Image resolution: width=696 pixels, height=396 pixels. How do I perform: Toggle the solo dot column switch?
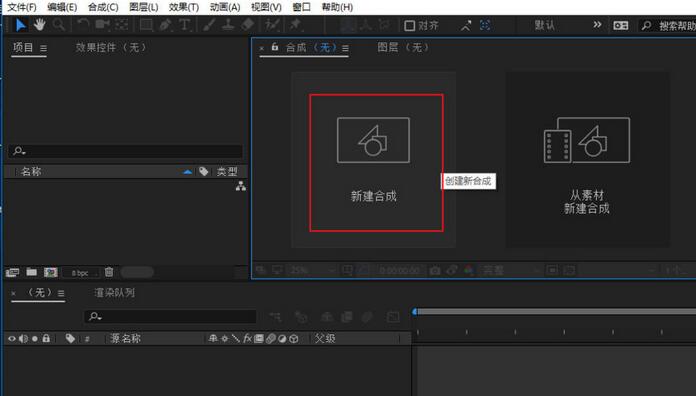tap(35, 339)
